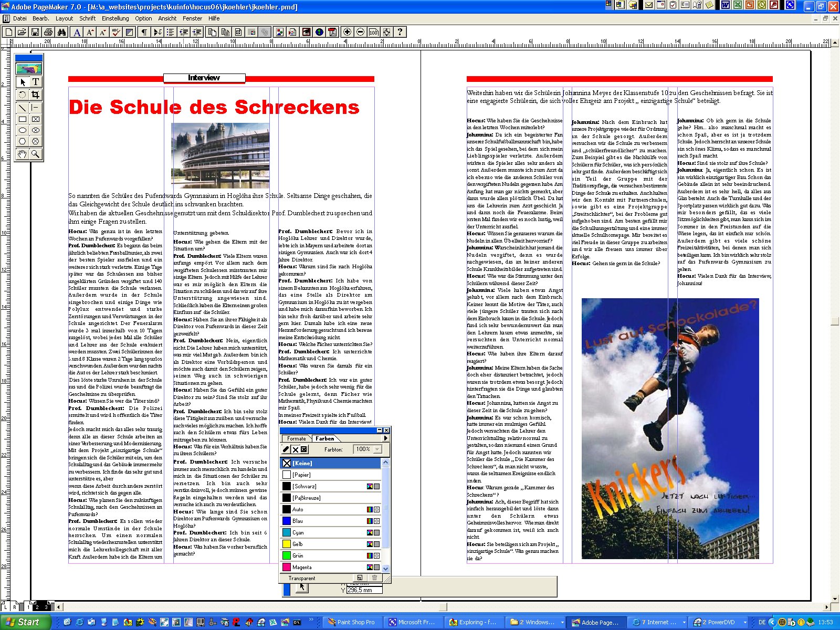This screenshot has height=630, width=840.
Task: Click the Print toolbar icon
Action: coord(48,32)
